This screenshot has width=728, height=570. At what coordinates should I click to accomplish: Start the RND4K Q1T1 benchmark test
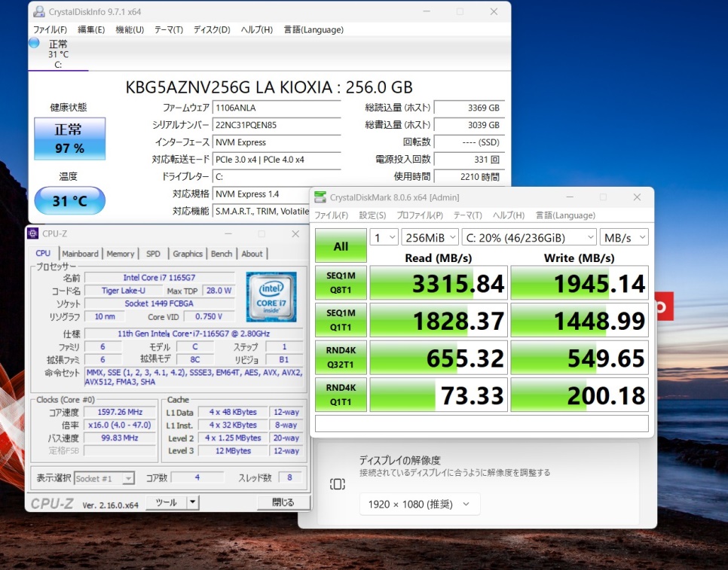pos(341,395)
